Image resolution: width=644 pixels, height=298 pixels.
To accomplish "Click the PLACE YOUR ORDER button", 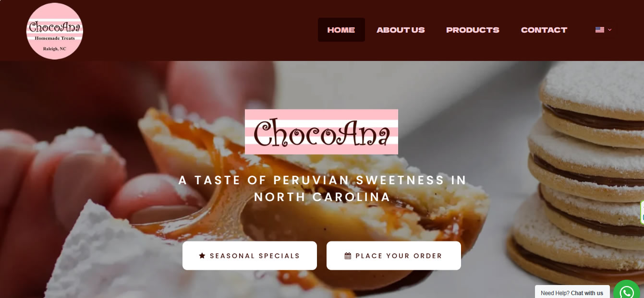I will click(394, 256).
